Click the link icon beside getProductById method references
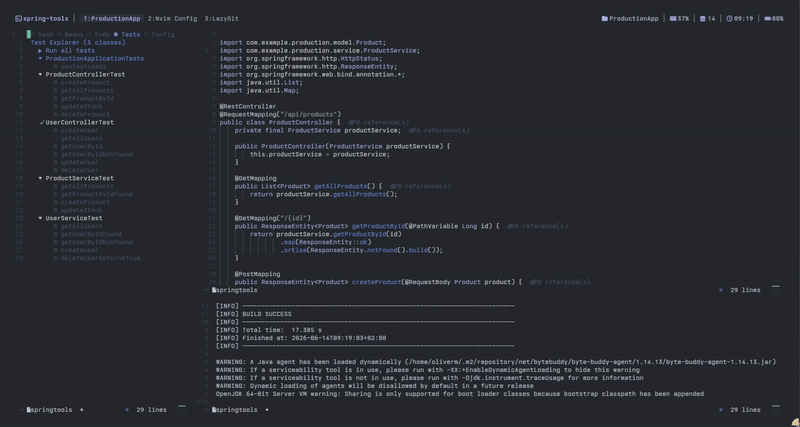Image resolution: width=800 pixels, height=427 pixels. (511, 226)
